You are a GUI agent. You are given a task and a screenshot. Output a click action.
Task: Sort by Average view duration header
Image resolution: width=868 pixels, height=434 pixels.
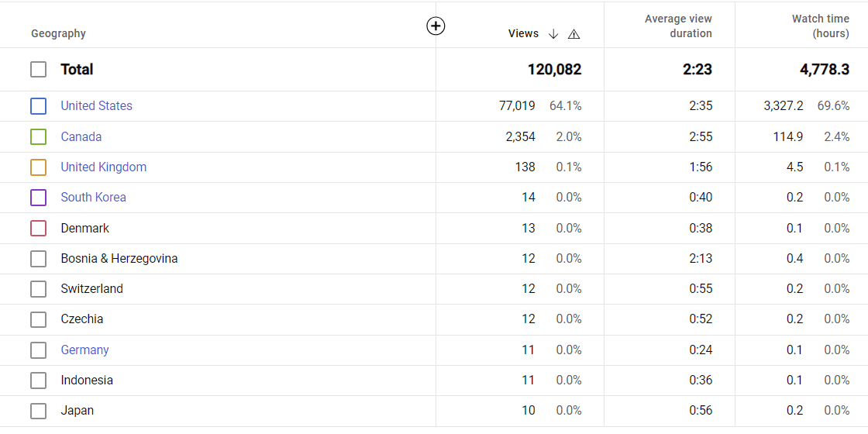pyautogui.click(x=678, y=26)
